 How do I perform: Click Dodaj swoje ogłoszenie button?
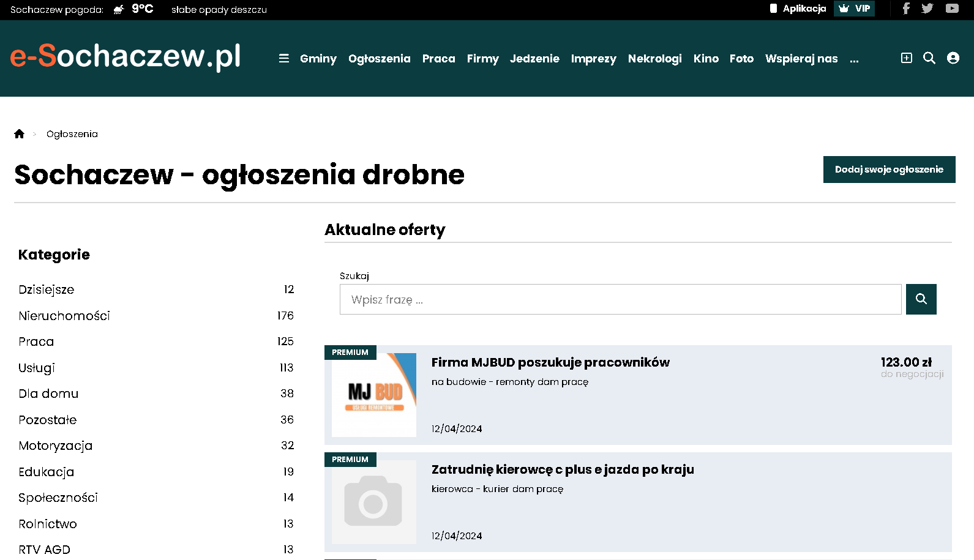pyautogui.click(x=889, y=170)
